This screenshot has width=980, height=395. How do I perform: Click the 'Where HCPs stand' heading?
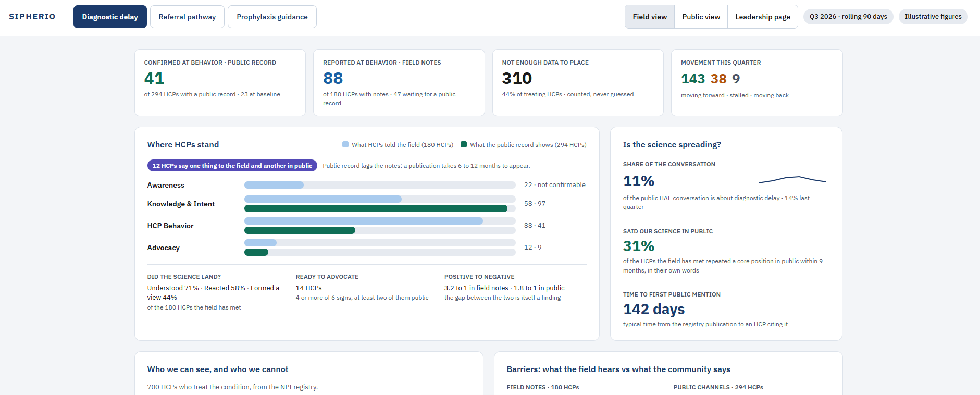pos(183,145)
